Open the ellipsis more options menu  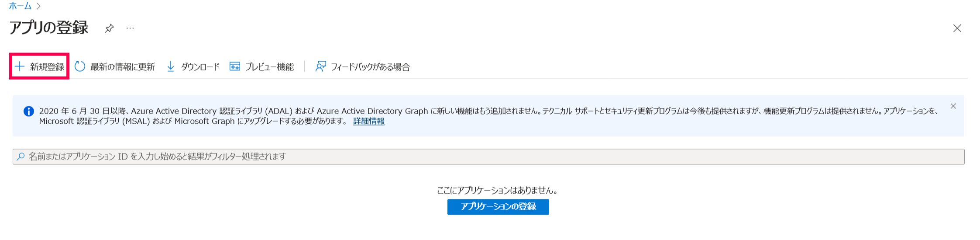tap(130, 28)
